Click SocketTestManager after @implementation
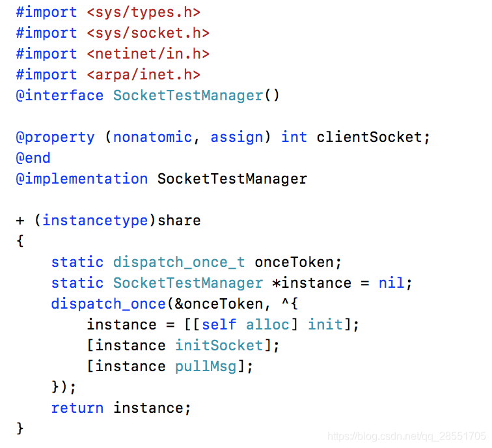This screenshot has height=448, width=492. (232, 179)
